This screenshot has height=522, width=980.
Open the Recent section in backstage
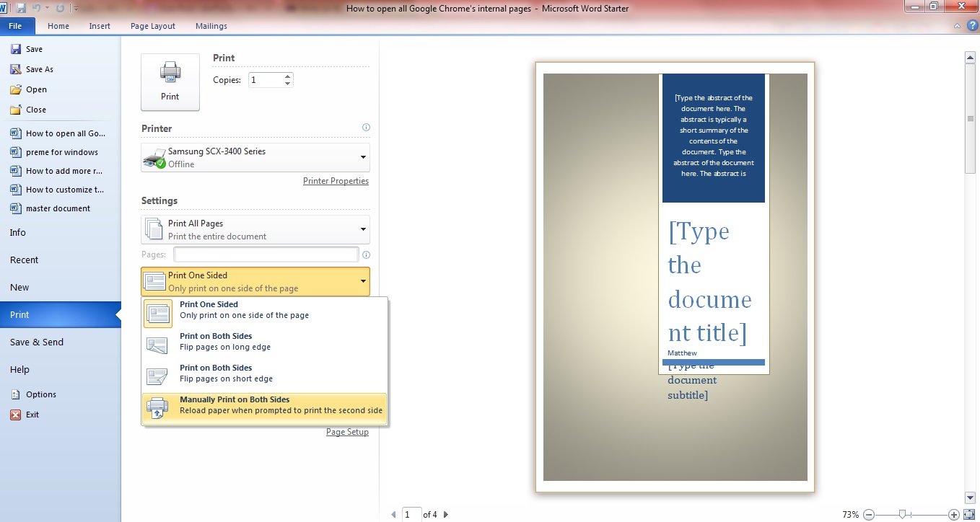[x=24, y=260]
